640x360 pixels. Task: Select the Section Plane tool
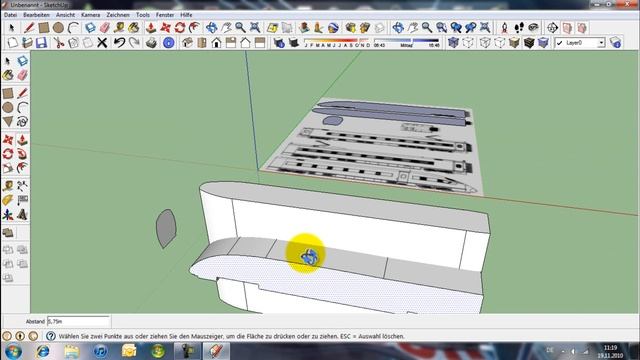point(552,28)
